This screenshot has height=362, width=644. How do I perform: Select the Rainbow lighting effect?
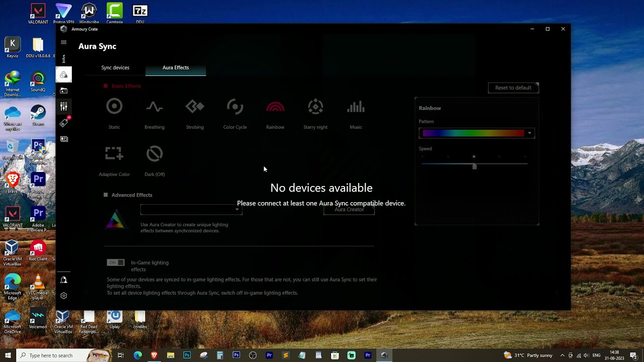pos(275,114)
